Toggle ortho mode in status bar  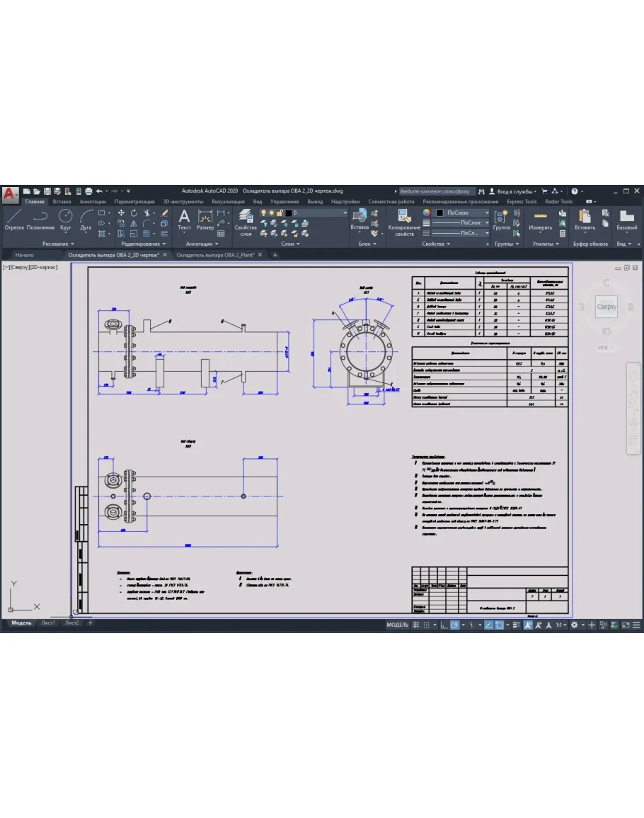443,625
